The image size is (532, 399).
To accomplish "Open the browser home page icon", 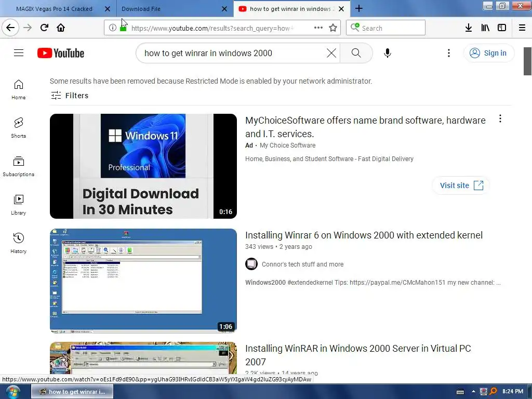I will [x=61, y=28].
